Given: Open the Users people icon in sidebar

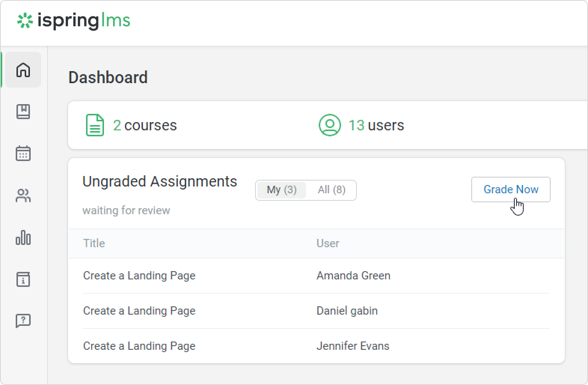Looking at the screenshot, I should click(23, 195).
